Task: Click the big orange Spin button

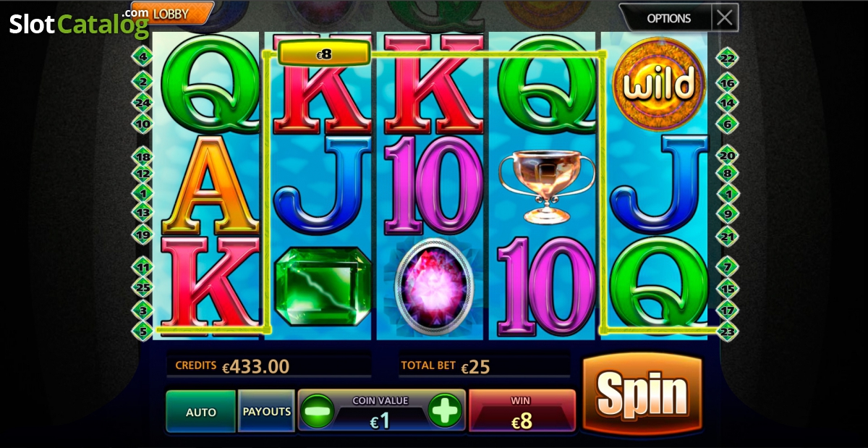Action: point(642,394)
